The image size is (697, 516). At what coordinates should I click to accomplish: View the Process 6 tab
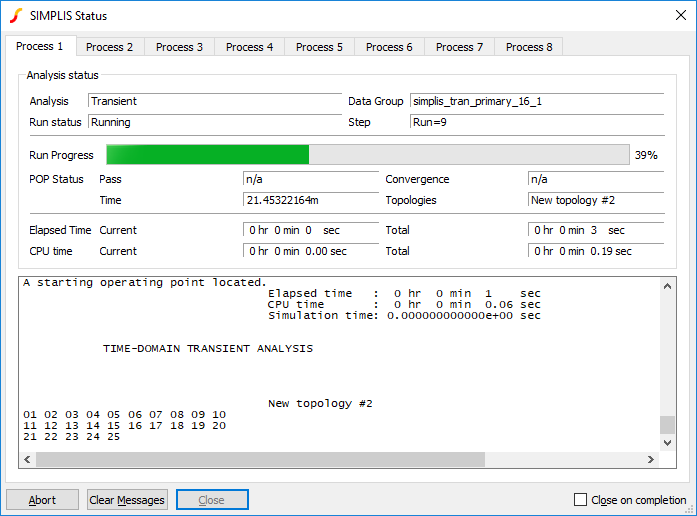point(389,47)
